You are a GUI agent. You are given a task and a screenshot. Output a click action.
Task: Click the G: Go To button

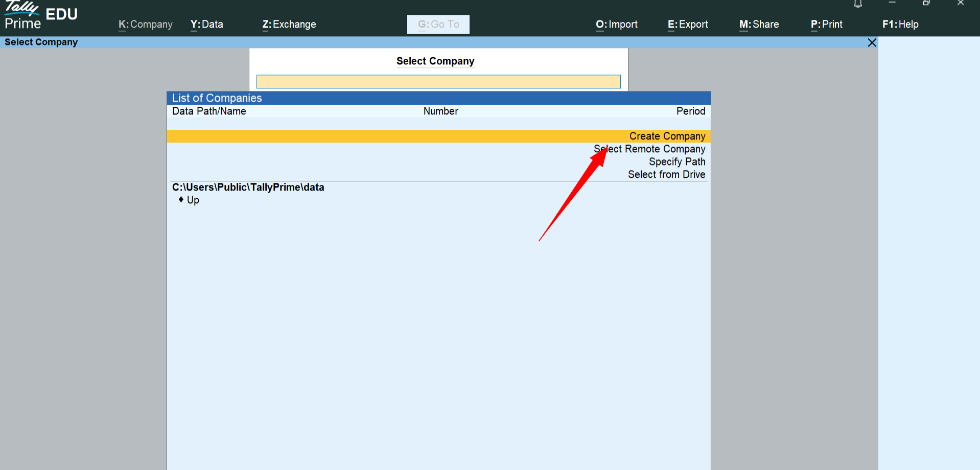click(x=438, y=25)
